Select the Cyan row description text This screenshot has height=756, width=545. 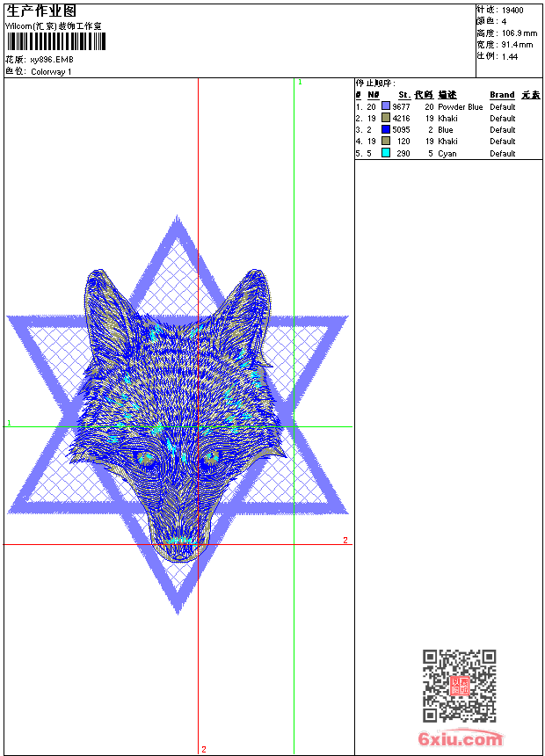coord(447,154)
